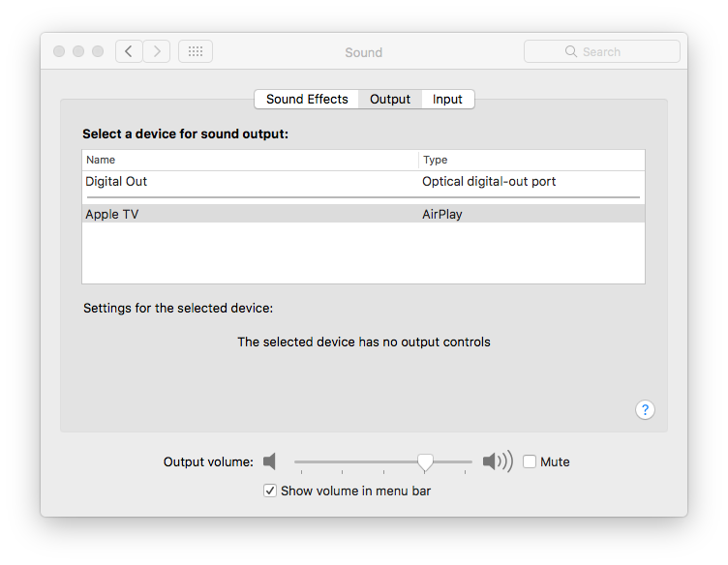This screenshot has width=728, height=565.
Task: Enable the Mute checkbox
Action: click(530, 461)
